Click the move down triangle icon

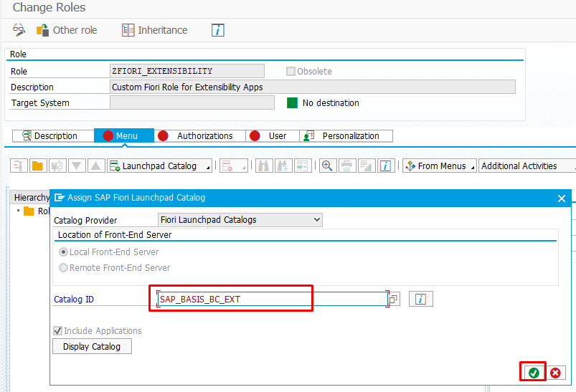tap(77, 166)
